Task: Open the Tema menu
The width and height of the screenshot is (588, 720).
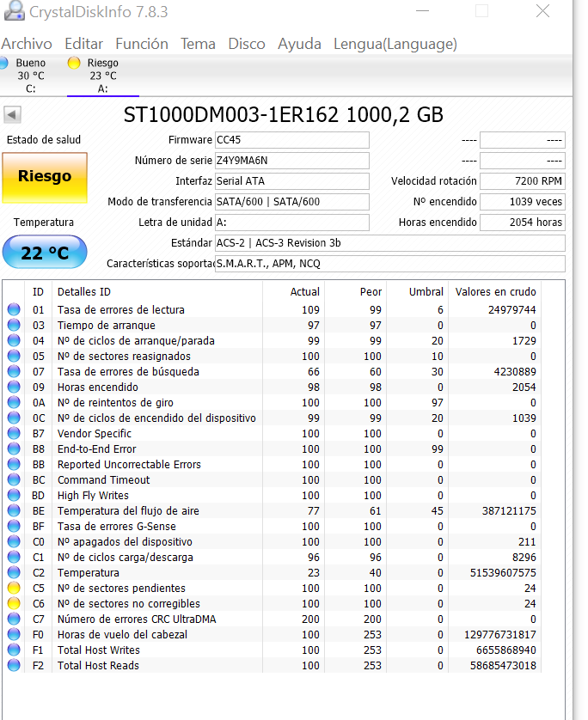Action: tap(198, 44)
